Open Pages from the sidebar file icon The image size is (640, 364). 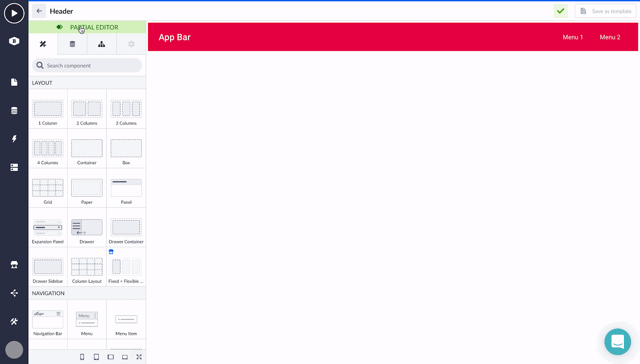coord(14,82)
